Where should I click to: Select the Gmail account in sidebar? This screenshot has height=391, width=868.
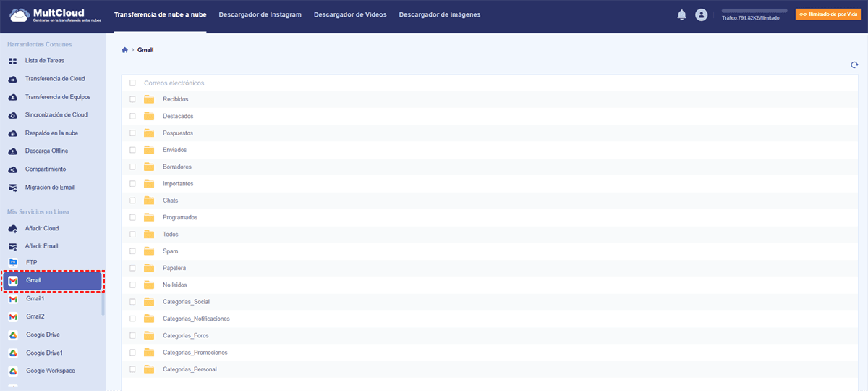point(52,281)
